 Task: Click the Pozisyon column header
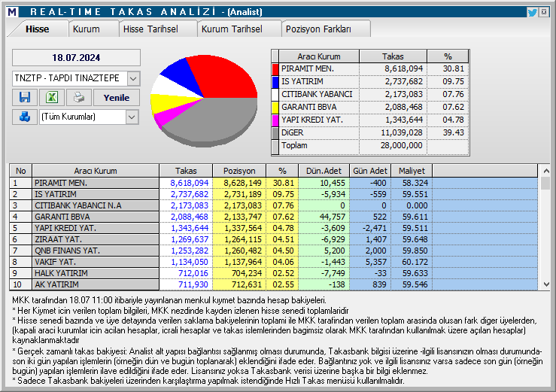239,171
